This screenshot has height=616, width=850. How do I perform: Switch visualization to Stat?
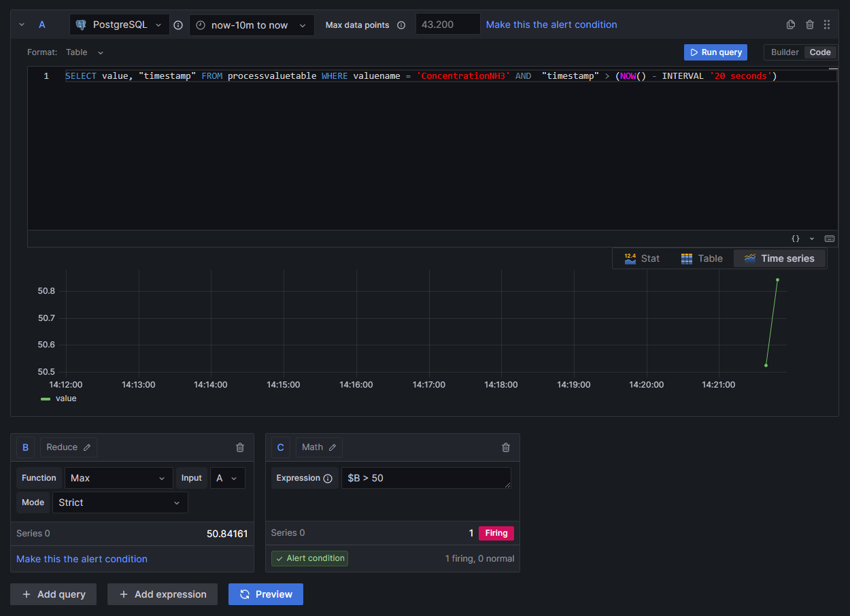click(x=642, y=258)
